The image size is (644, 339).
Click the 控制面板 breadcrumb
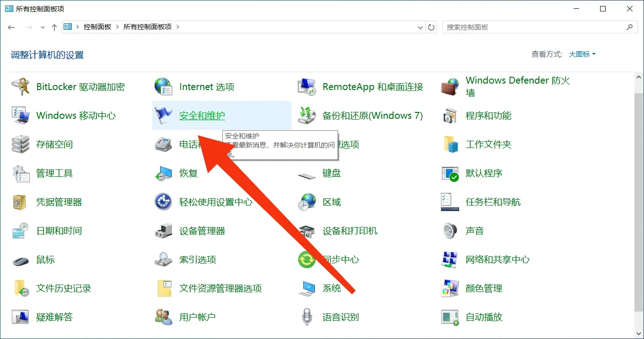coord(97,27)
